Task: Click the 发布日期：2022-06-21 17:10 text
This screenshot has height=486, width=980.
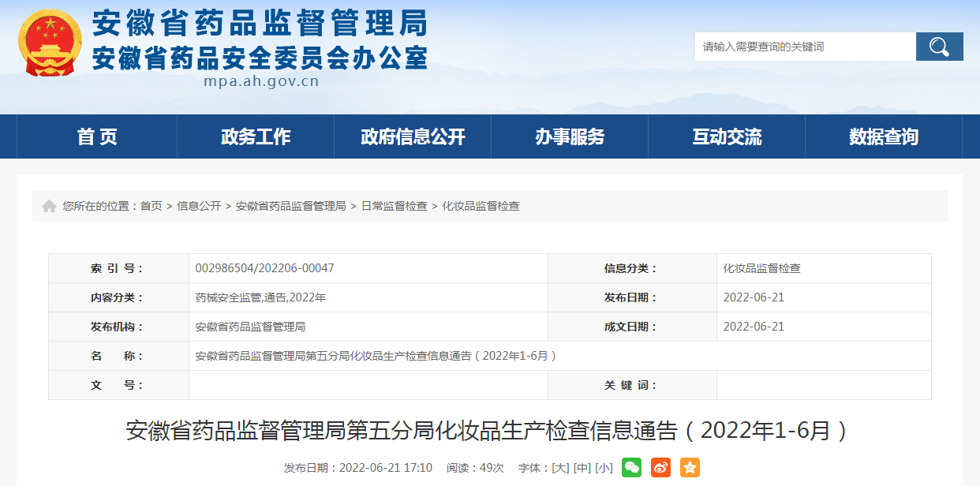Action: [358, 468]
